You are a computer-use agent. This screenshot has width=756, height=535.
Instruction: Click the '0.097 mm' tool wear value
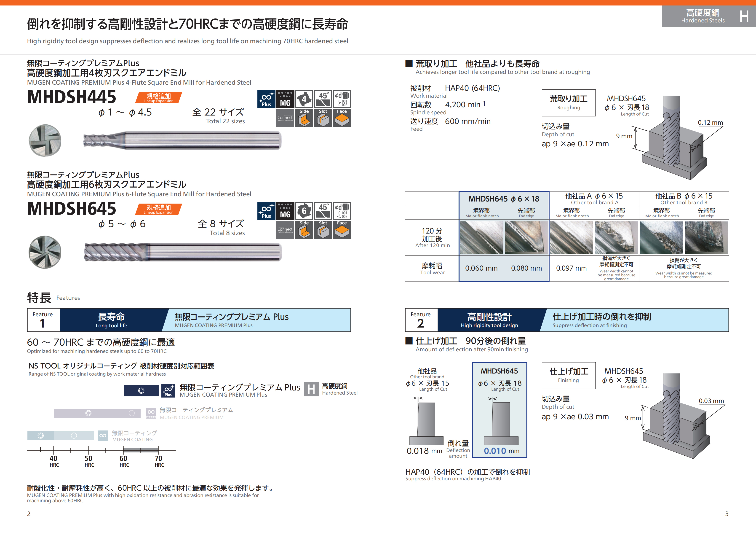point(571,268)
